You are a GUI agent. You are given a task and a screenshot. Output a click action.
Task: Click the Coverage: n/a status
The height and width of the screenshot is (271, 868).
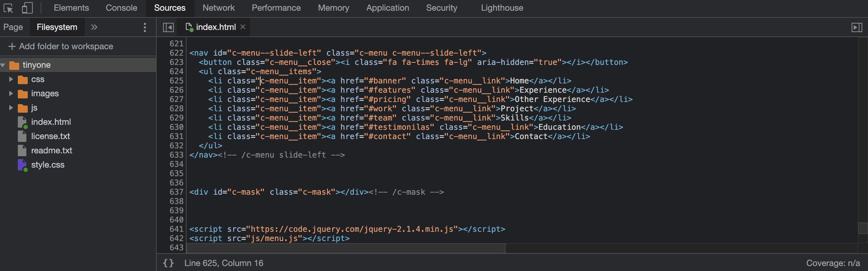click(x=833, y=263)
